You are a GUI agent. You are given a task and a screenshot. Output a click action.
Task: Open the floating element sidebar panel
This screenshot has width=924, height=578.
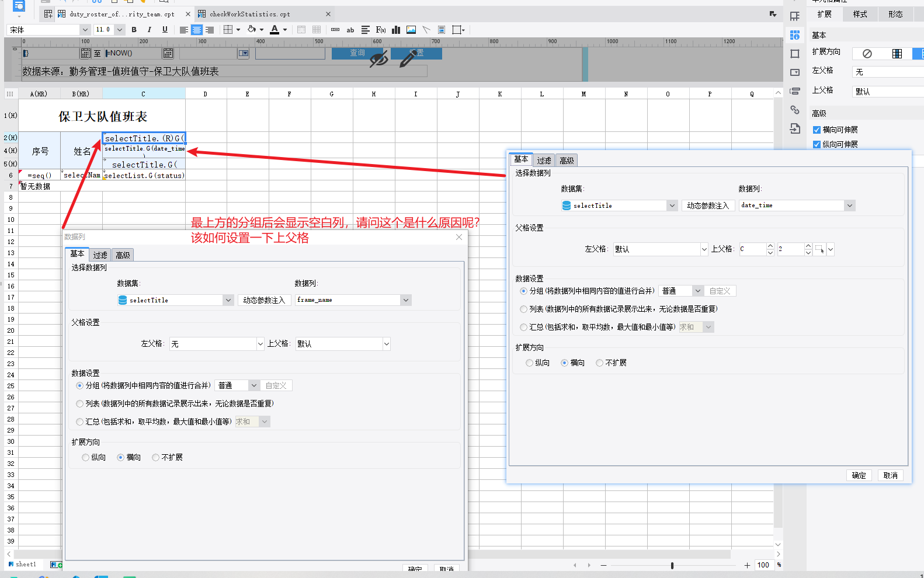[x=795, y=54]
